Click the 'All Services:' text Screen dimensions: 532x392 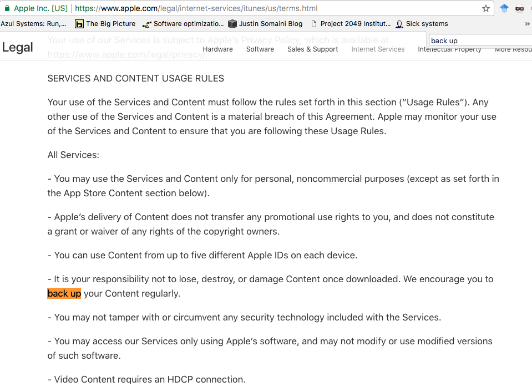click(73, 155)
